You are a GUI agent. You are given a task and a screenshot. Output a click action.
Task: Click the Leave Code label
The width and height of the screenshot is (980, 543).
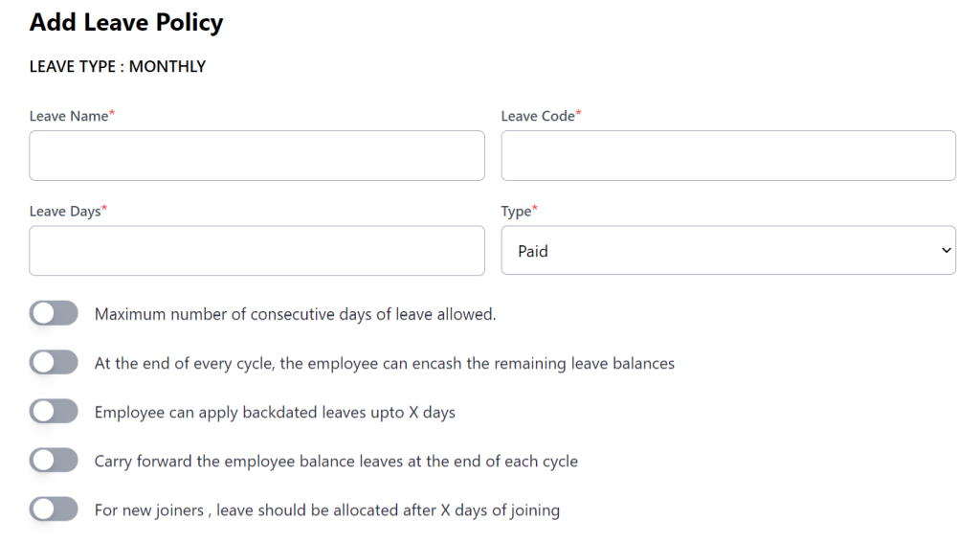tap(538, 116)
